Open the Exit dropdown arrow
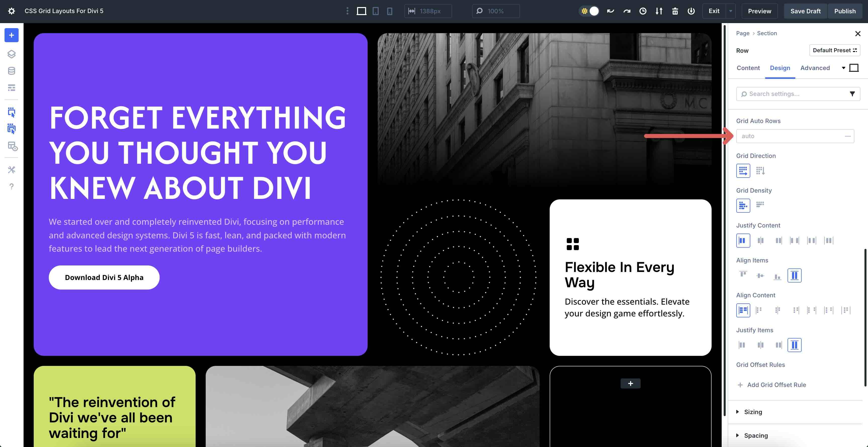Image resolution: width=868 pixels, height=447 pixels. pos(730,11)
